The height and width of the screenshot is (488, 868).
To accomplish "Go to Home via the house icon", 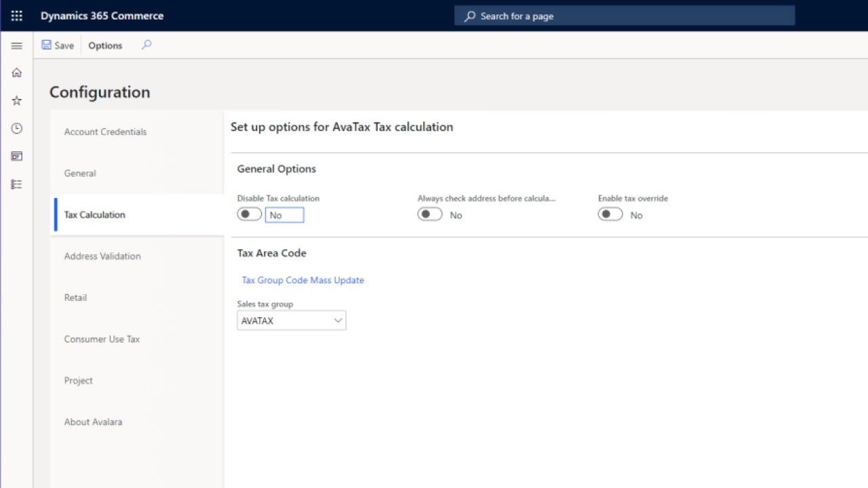I will point(17,73).
